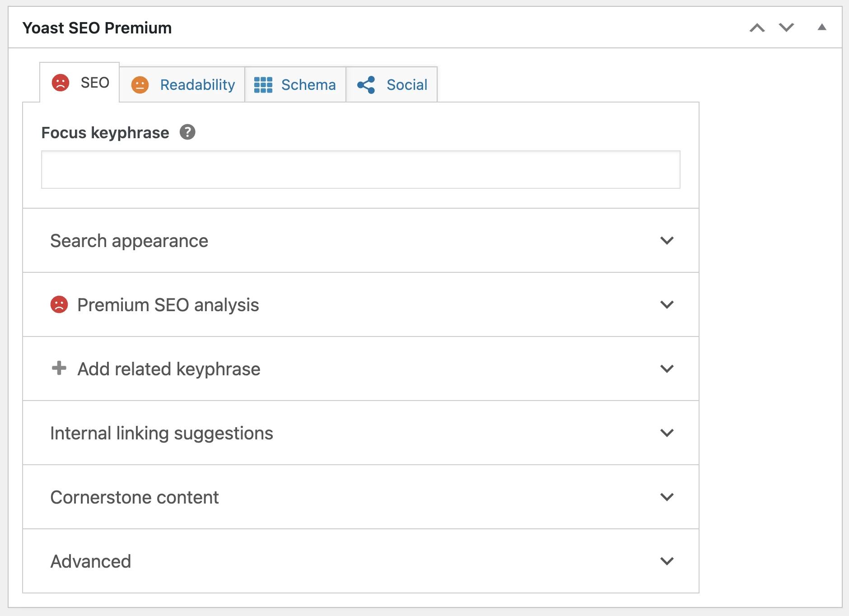This screenshot has height=616, width=849.
Task: Open Search appearance section title
Action: point(129,241)
